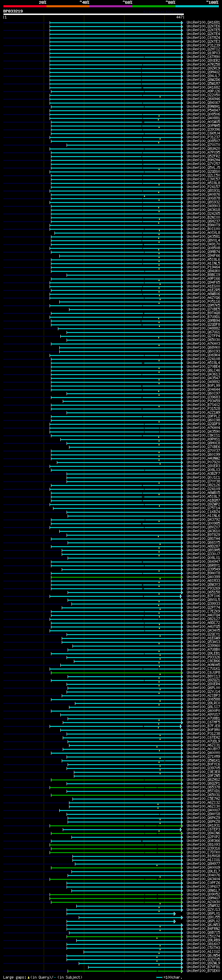Select hit label UniRef100_B1MVG8
222x980 pixels.
pyautogui.click(x=203, y=856)
